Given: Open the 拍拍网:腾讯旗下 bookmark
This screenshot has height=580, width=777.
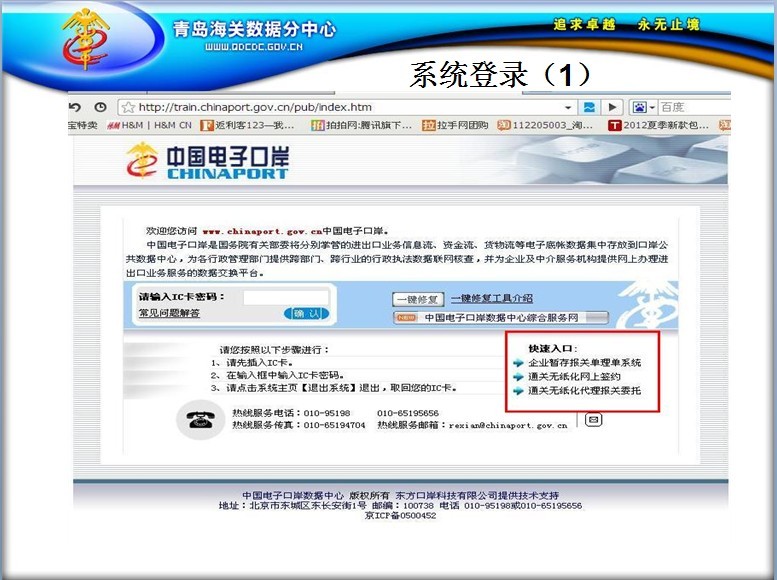Looking at the screenshot, I should pos(361,125).
